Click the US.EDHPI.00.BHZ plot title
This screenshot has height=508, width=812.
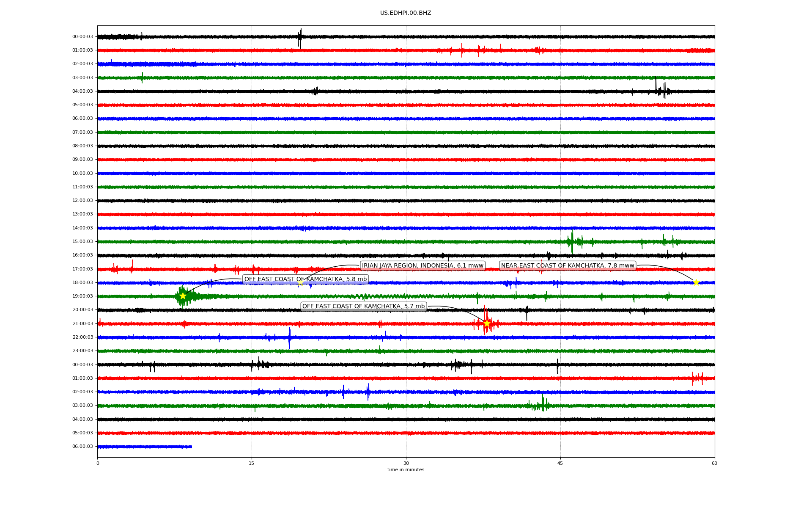[406, 13]
